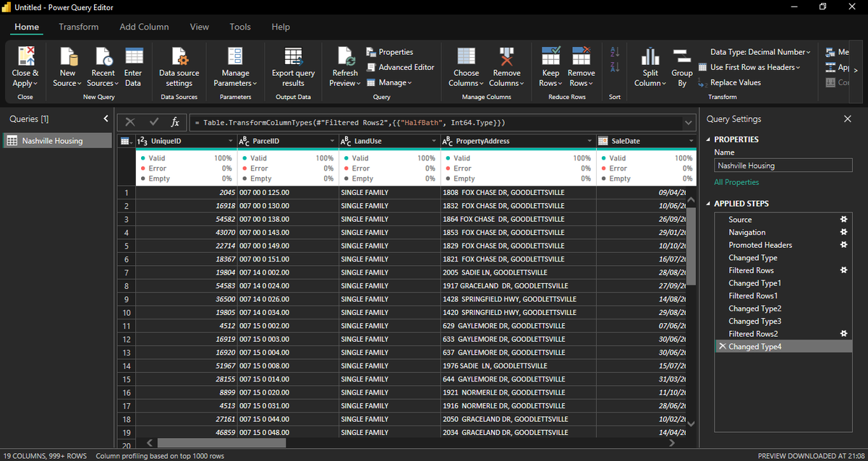Click the Split Column icon
Image resolution: width=868 pixels, height=461 pixels.
[x=650, y=56]
